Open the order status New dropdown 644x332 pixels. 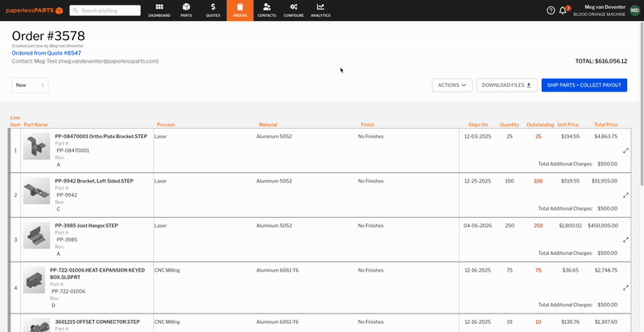(30, 84)
